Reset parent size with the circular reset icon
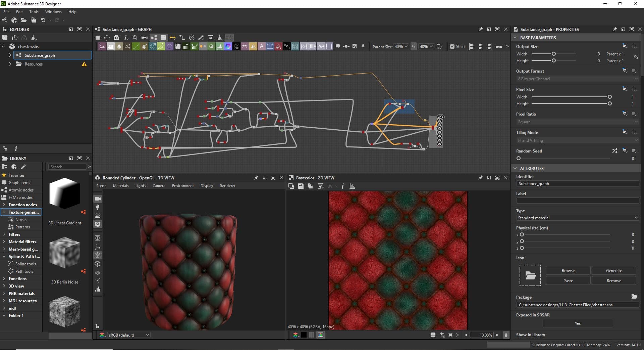Screen dimensions: 644x350 pos(439,46)
